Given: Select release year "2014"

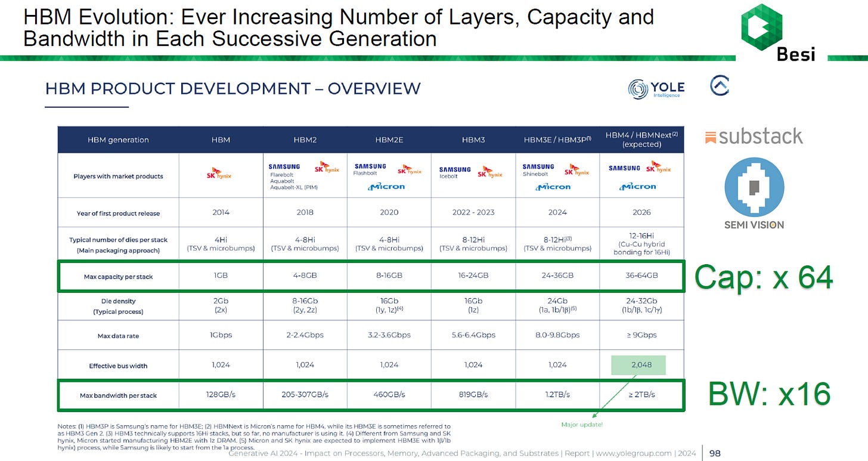Looking at the screenshot, I should point(221,212).
